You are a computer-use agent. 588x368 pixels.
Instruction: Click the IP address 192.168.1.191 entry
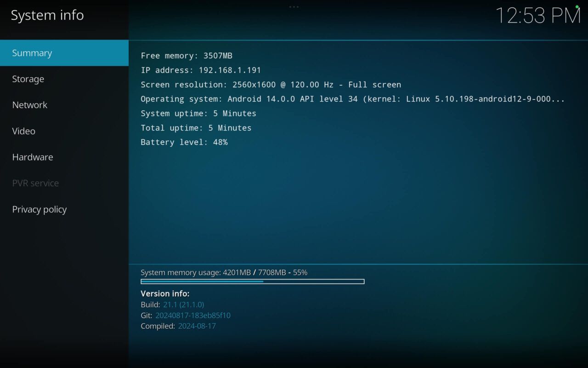[x=201, y=70]
